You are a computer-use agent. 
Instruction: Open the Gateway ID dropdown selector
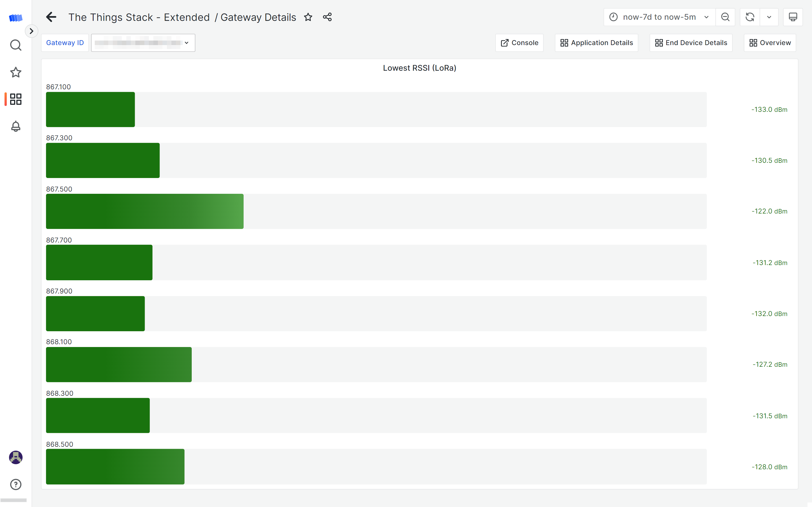pyautogui.click(x=143, y=43)
